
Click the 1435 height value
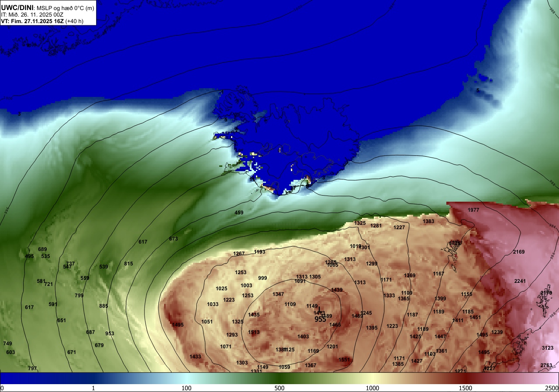(254, 315)
